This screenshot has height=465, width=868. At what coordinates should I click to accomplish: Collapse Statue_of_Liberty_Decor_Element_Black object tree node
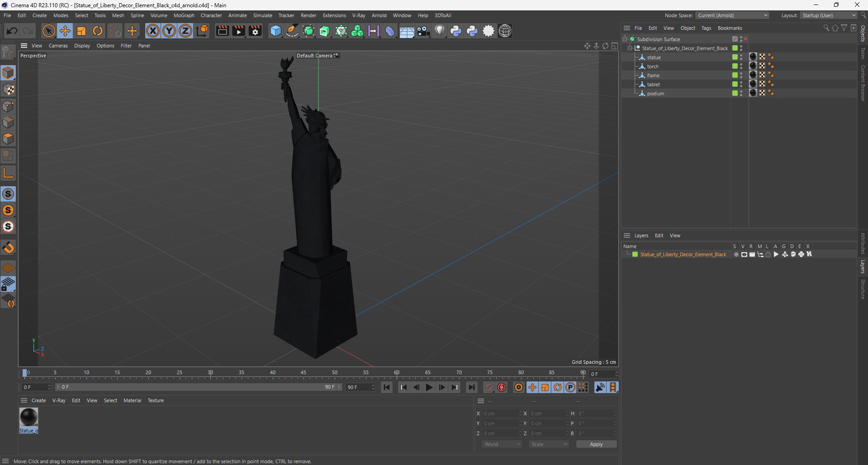click(630, 48)
